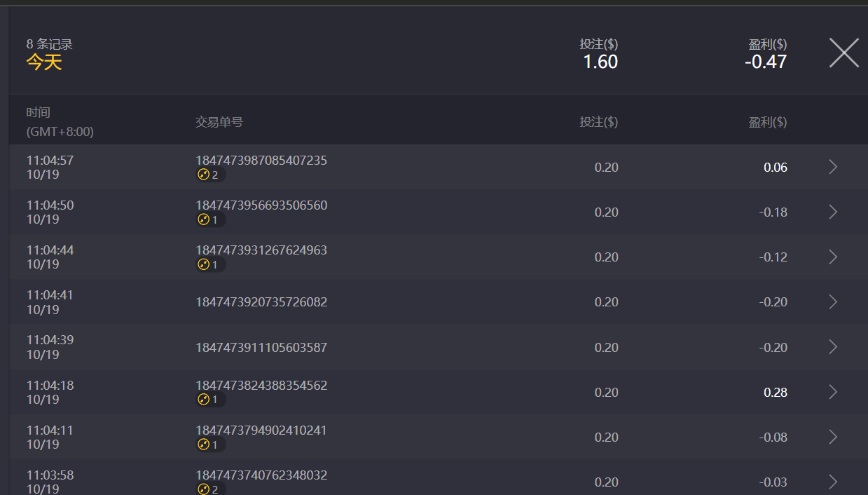This screenshot has width=868, height=495.
Task: Click the arrow icon on the topmost record row
Action: click(x=832, y=167)
